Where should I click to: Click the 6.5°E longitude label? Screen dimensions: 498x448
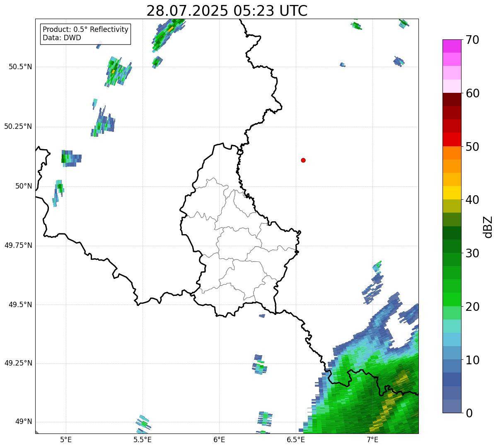pos(296,439)
